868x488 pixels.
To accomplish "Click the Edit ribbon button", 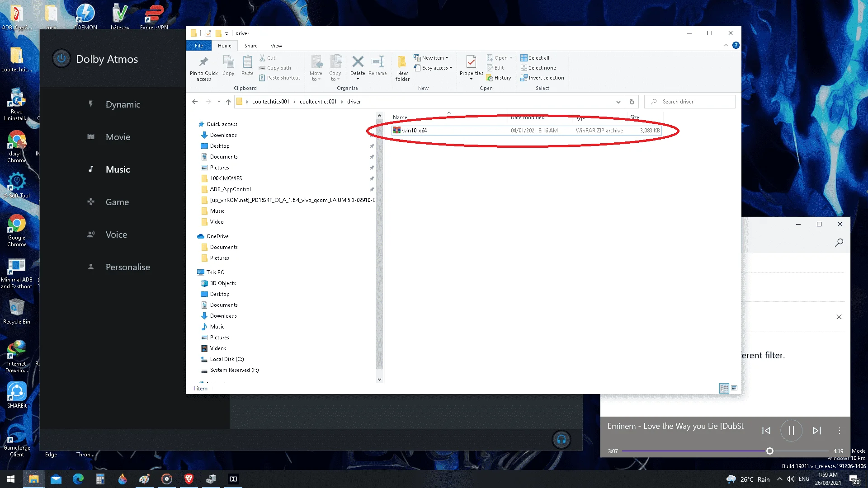I will pos(495,68).
